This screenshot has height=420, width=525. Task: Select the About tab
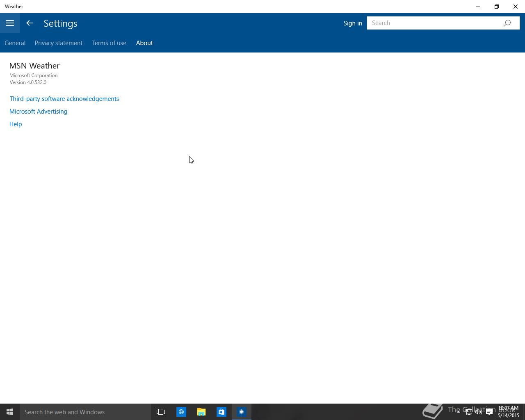click(144, 43)
